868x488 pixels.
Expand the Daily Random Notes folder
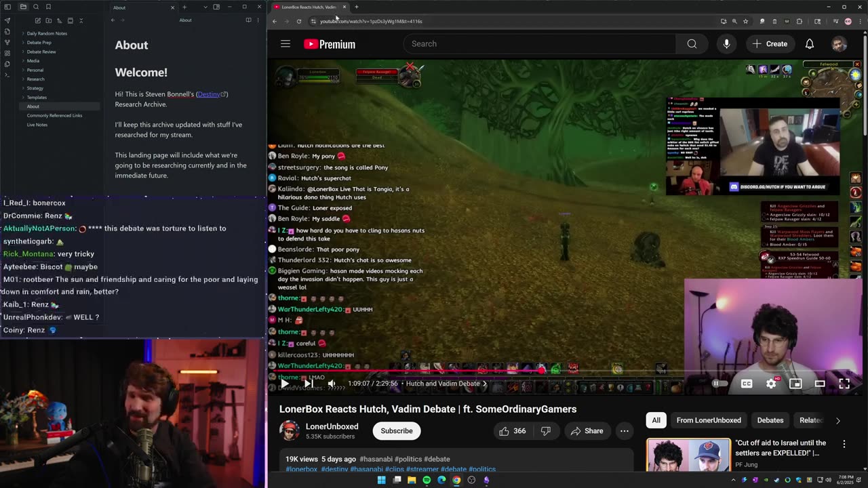coord(47,33)
